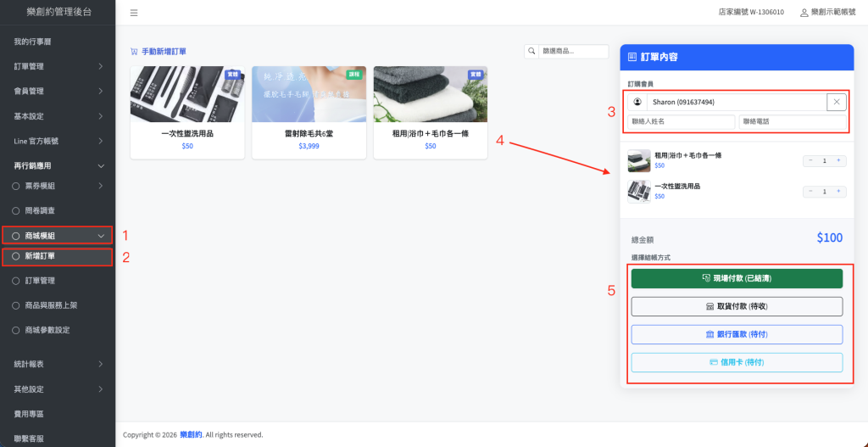Image resolution: width=868 pixels, height=447 pixels.
Task: Pay with 現場付款 (已結清) button
Action: (x=736, y=278)
